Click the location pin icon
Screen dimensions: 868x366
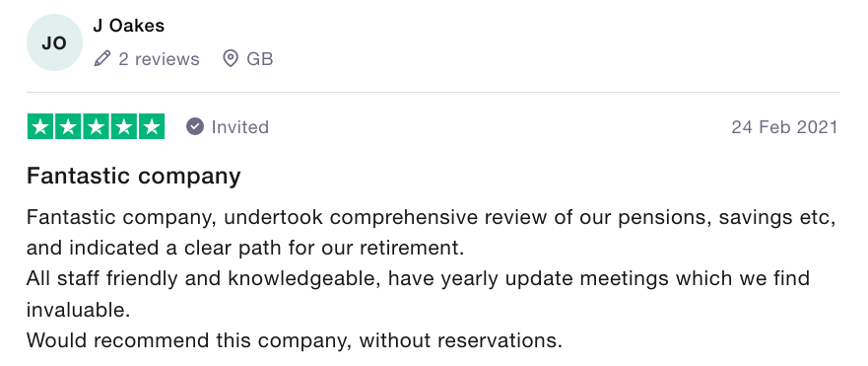(x=231, y=58)
